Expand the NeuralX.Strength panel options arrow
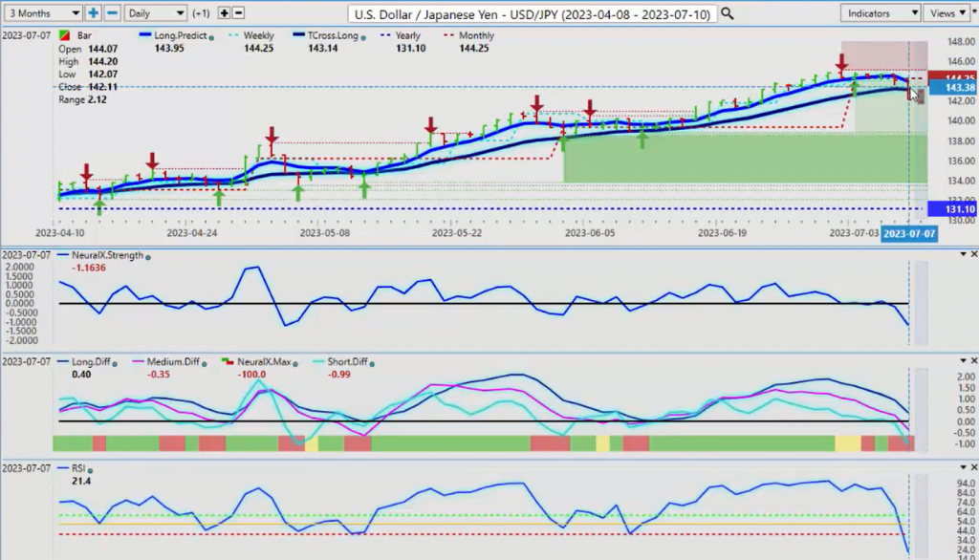This screenshot has width=979, height=560. [961, 254]
